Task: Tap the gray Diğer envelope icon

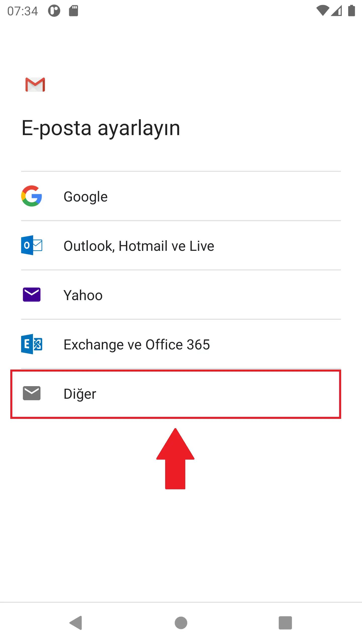Action: 32,393
